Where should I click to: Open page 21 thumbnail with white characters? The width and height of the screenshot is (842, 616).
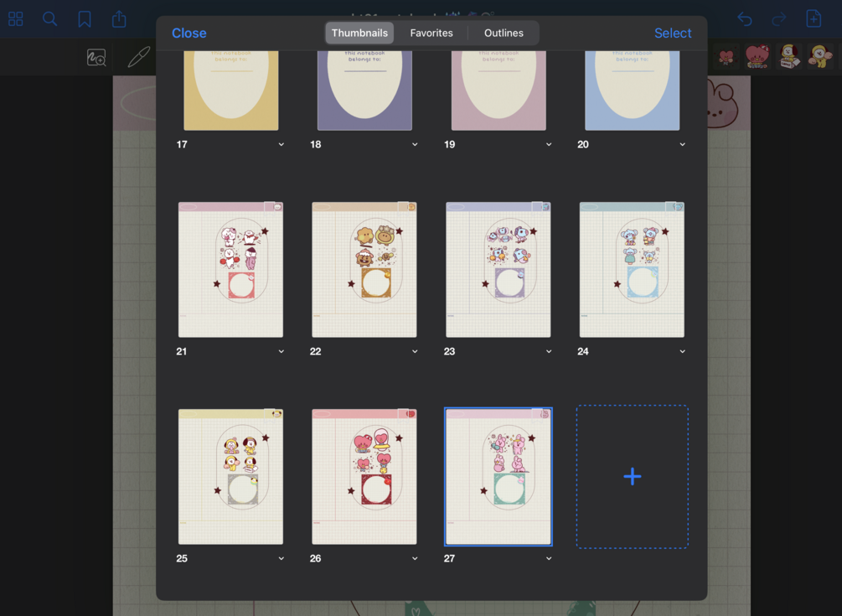pos(231,270)
